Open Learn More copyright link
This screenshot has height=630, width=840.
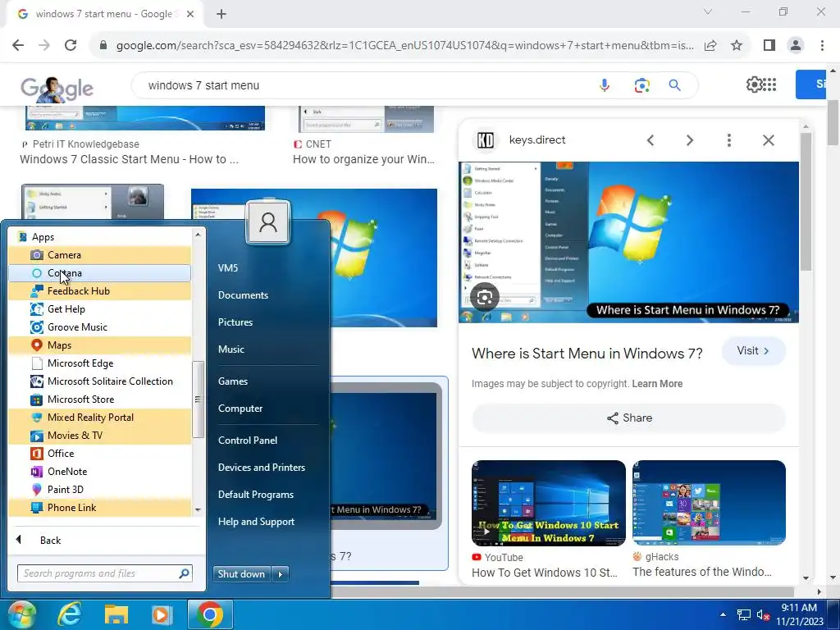pyautogui.click(x=657, y=384)
